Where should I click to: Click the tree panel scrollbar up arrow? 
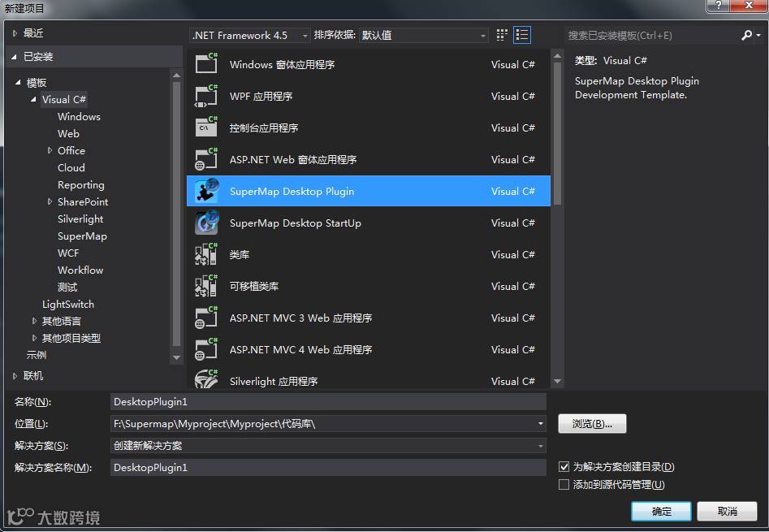click(x=176, y=76)
